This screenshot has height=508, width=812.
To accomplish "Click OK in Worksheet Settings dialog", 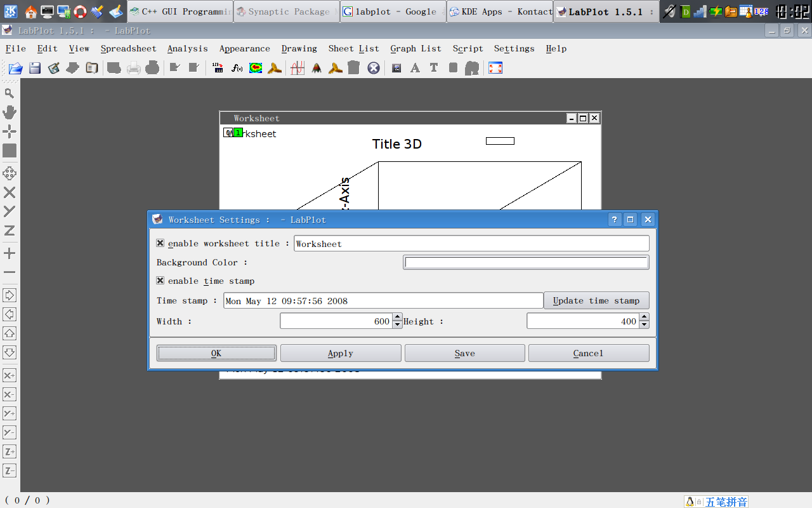I will tap(216, 353).
